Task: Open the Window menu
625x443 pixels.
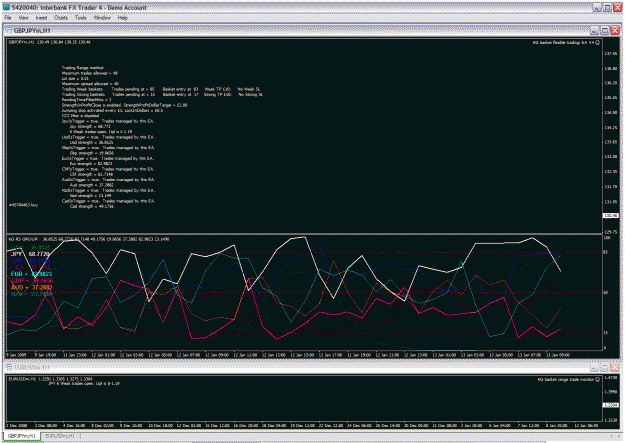Action: (x=102, y=18)
